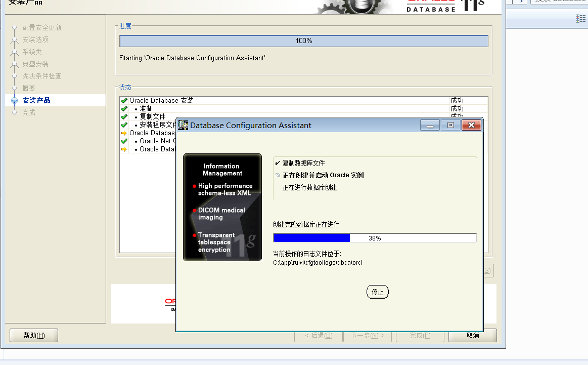Click the 成功 status for Oracle Database 安装
The width and height of the screenshot is (588, 365).
point(457,100)
